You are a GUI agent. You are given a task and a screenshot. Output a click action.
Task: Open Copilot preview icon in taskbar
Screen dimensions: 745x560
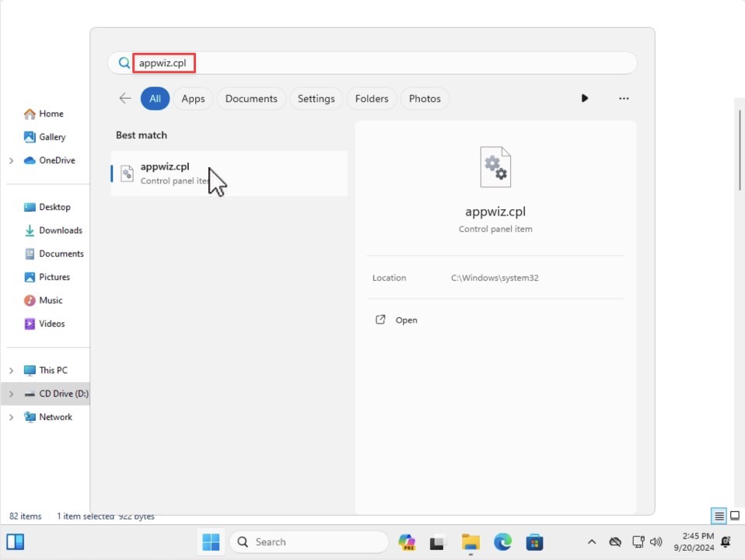pyautogui.click(x=407, y=542)
